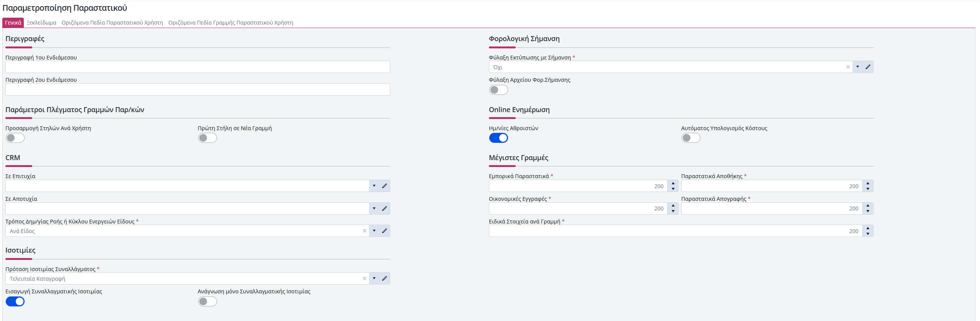Switch to the Ξεκλείδωμα tab
This screenshot has width=980, height=321.
pyautogui.click(x=41, y=23)
